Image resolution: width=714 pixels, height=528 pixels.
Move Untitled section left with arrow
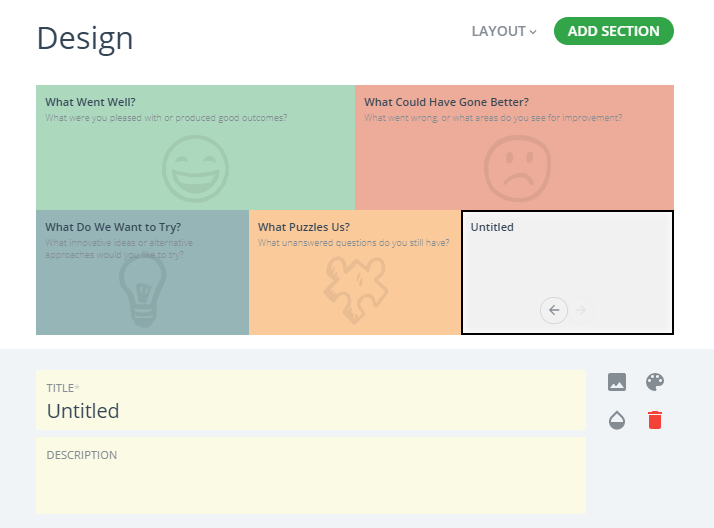(x=554, y=310)
